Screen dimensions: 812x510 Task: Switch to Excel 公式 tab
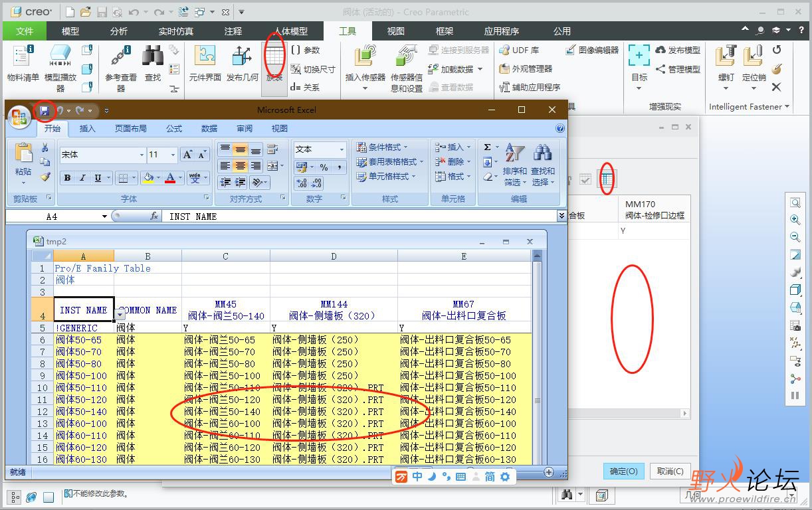tap(174, 129)
